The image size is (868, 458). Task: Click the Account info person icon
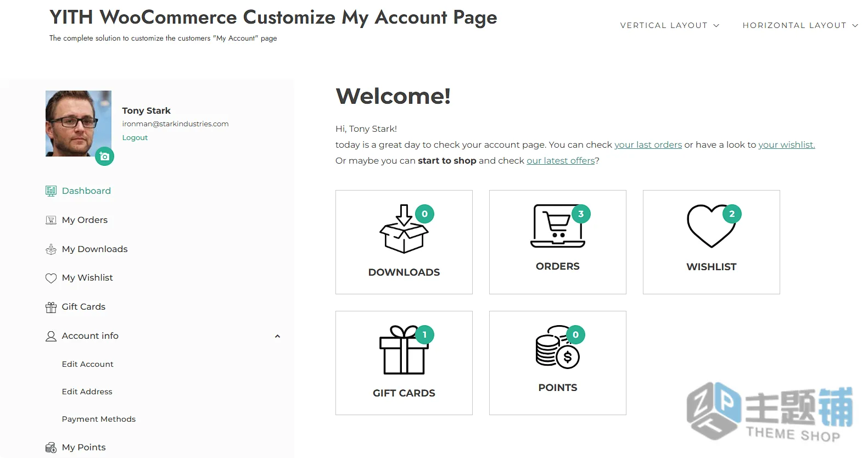[x=51, y=336]
